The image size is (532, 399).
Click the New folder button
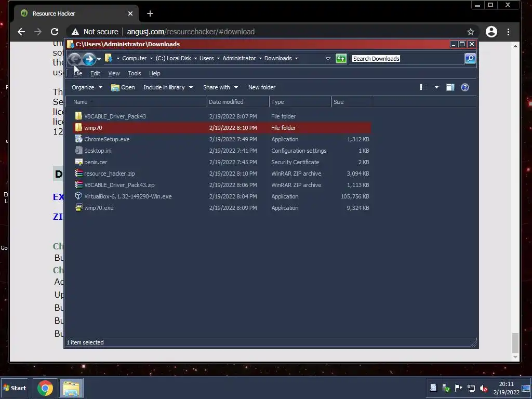point(262,87)
